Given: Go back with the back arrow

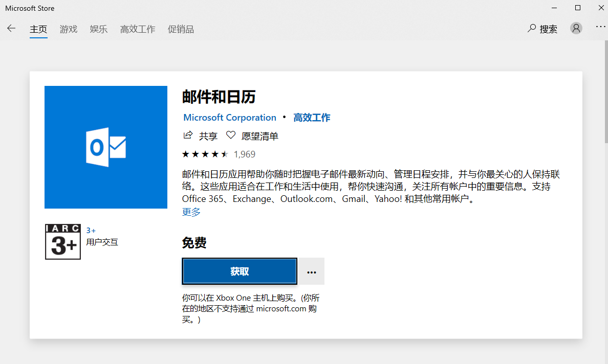Looking at the screenshot, I should pos(11,28).
